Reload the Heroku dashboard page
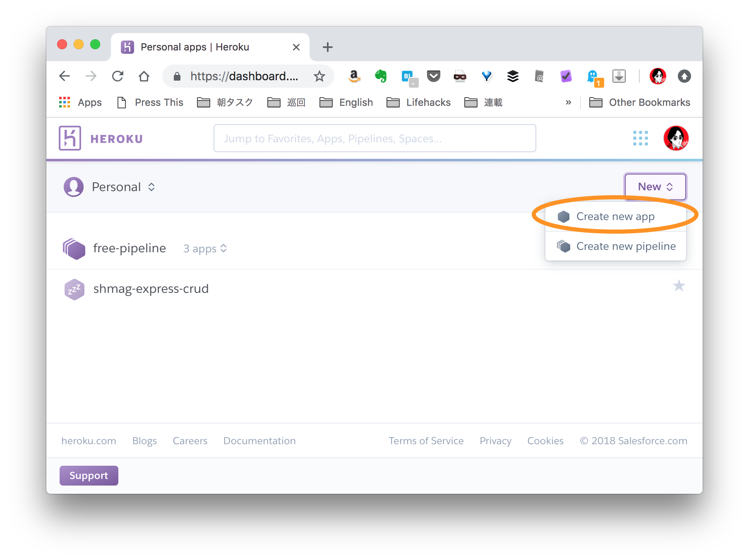749x560 pixels. pyautogui.click(x=118, y=76)
